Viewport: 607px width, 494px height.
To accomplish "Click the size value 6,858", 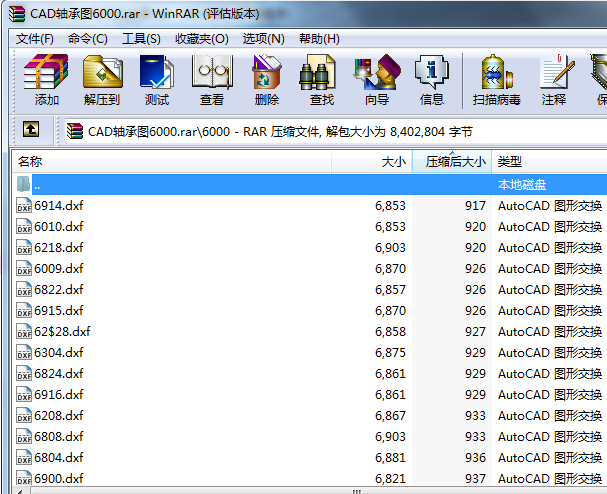I will pyautogui.click(x=390, y=332).
